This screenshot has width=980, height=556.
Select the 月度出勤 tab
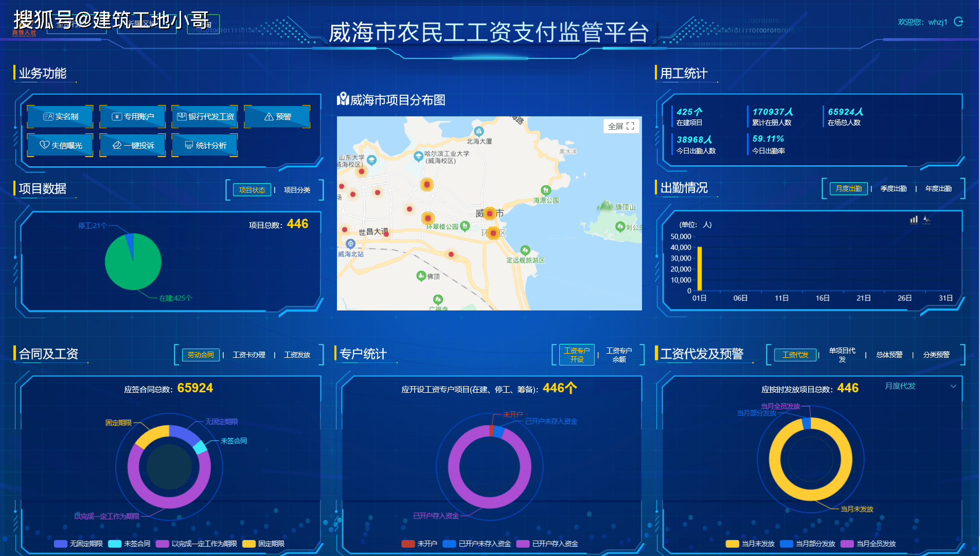848,189
